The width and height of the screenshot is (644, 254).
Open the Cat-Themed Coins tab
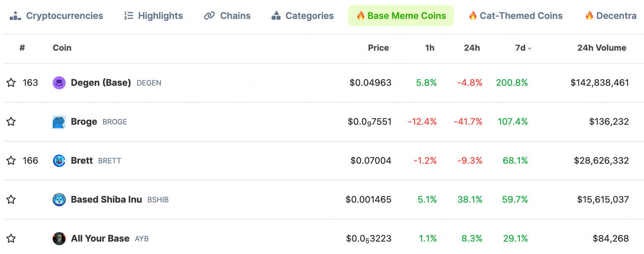[515, 16]
